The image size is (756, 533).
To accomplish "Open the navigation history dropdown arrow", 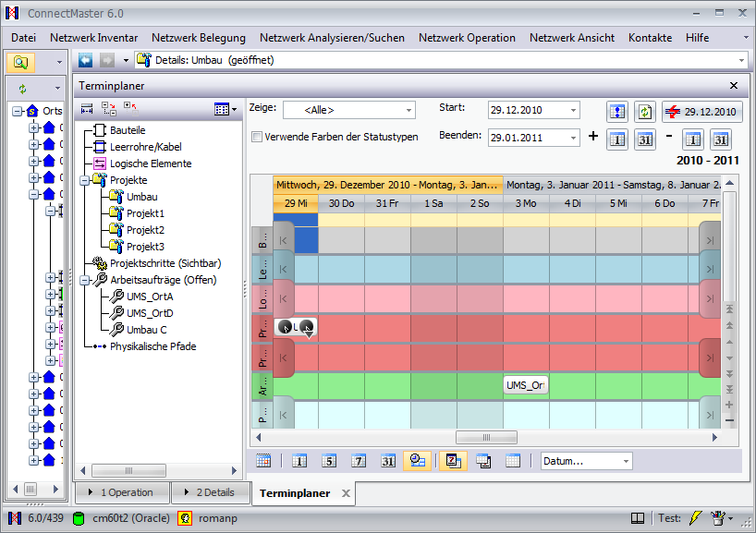I will [x=126, y=60].
